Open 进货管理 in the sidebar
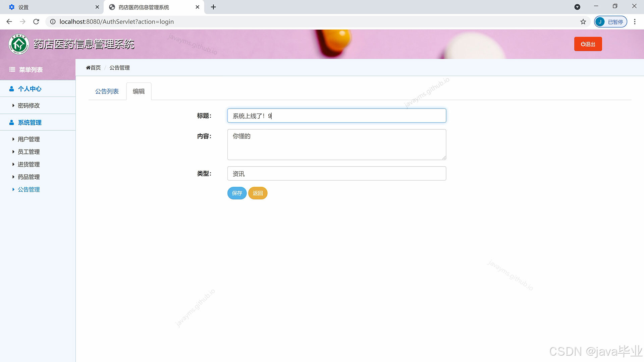The image size is (644, 362). point(29,165)
